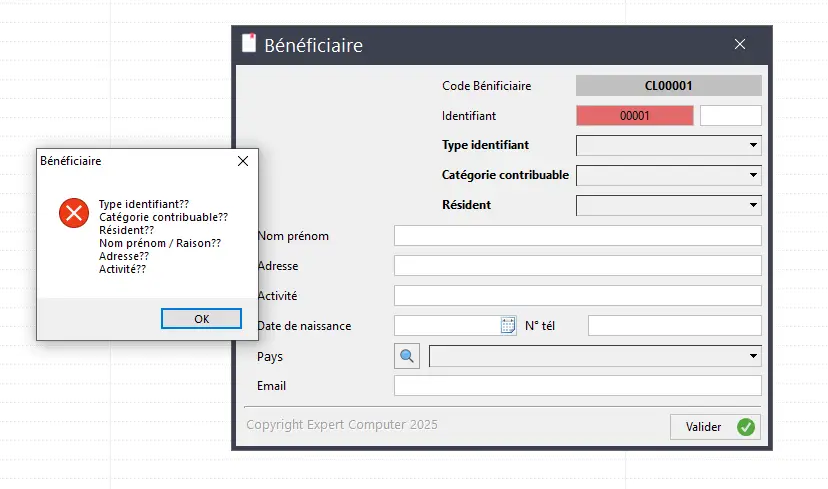Click the magnifying glass search icon for Pays
The height and width of the screenshot is (489, 828).
point(407,356)
